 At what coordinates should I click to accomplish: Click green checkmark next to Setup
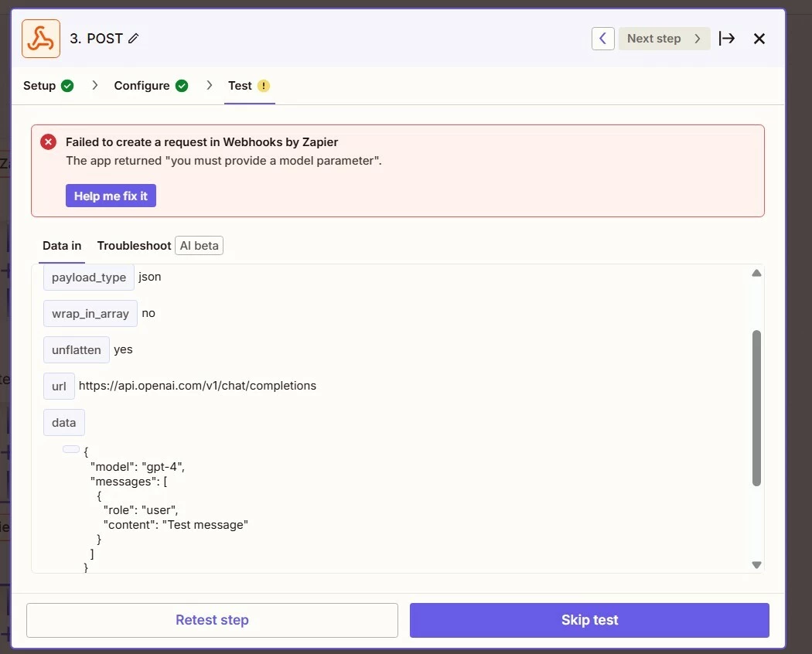click(67, 86)
